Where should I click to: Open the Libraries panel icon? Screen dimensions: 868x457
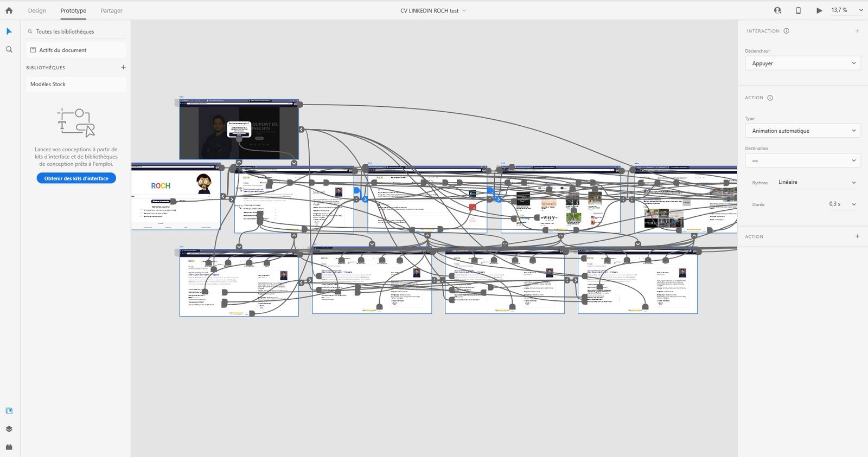tap(9, 411)
